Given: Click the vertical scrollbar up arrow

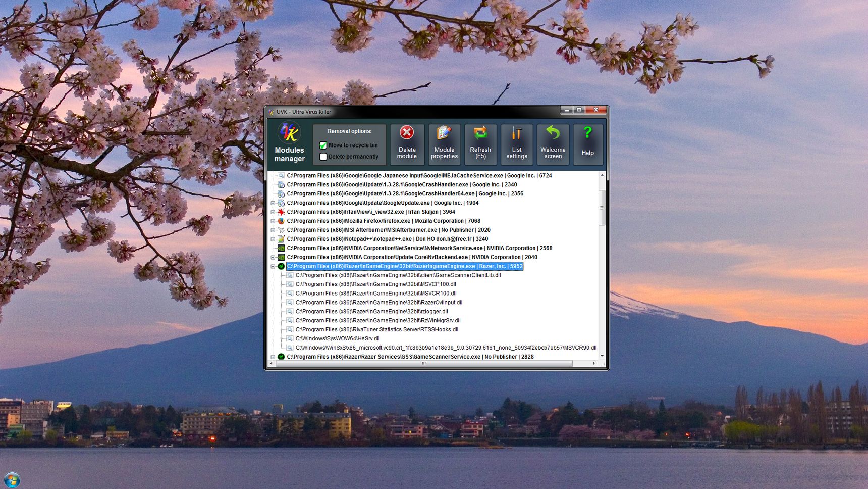Looking at the screenshot, I should (602, 175).
